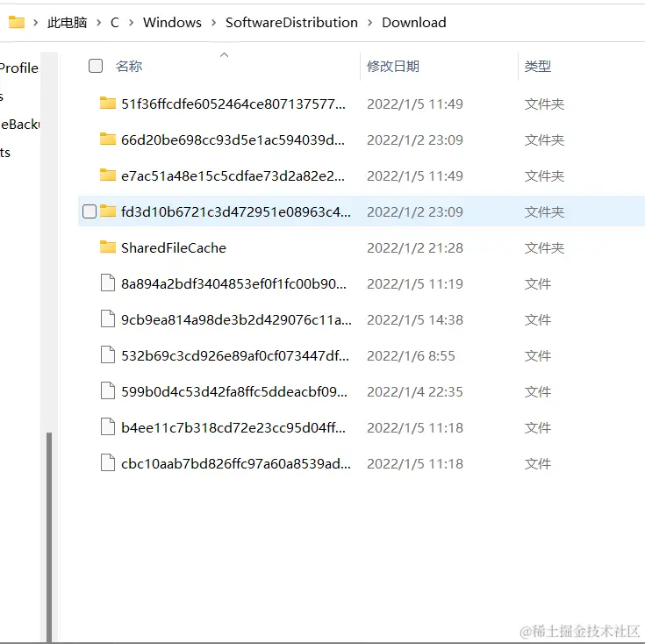Expand chevron after address bar folder icon
The image size is (645, 644).
pyautogui.click(x=36, y=23)
